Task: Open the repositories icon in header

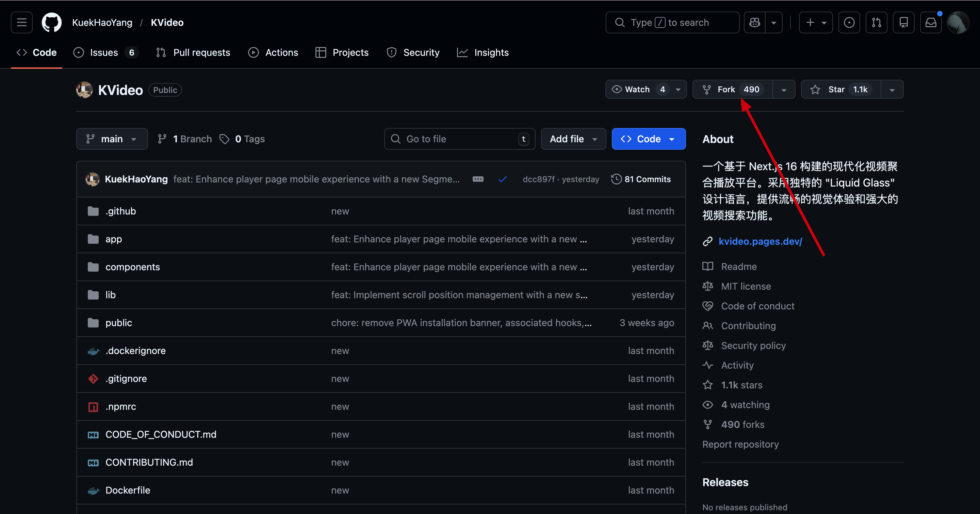Action: [903, 22]
